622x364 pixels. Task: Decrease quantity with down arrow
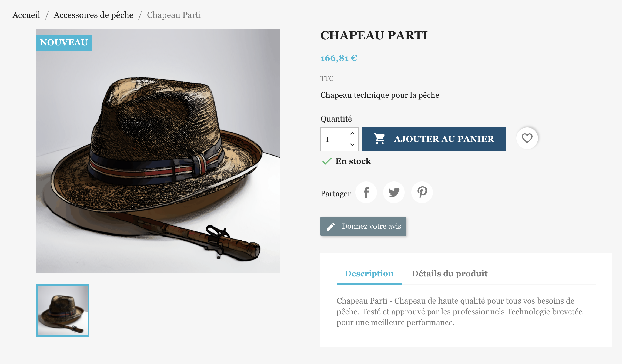(x=352, y=145)
